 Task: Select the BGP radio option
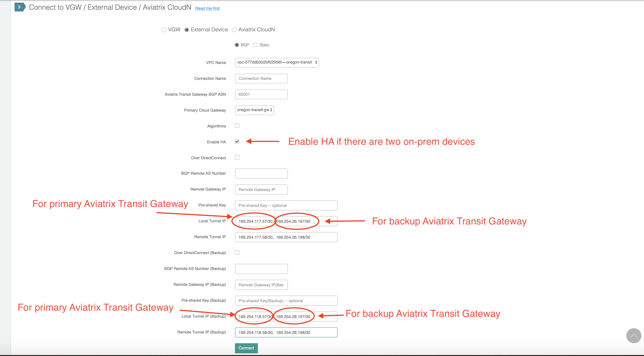tap(237, 45)
